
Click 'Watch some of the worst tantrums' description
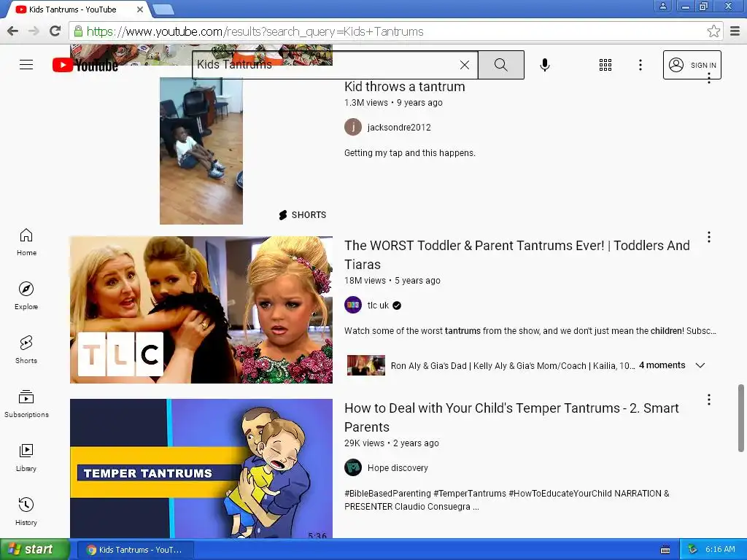click(530, 331)
